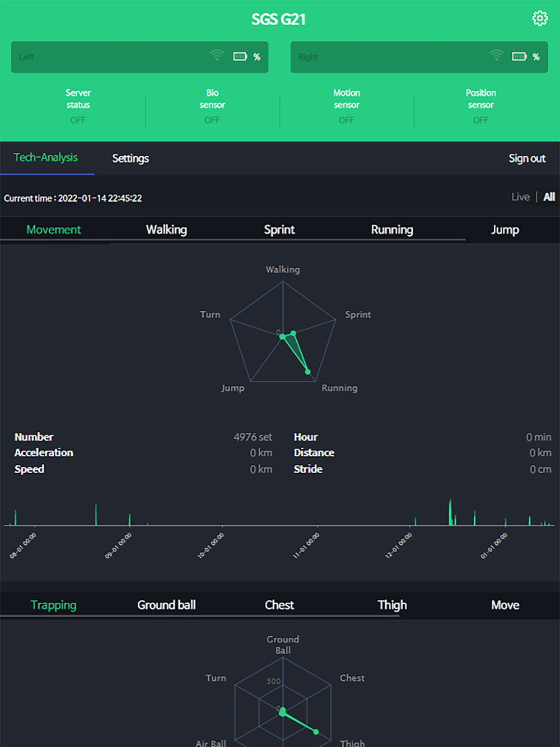Tap the Left sensor wifi icon
Viewport: 560px width, 747px height.
(217, 55)
